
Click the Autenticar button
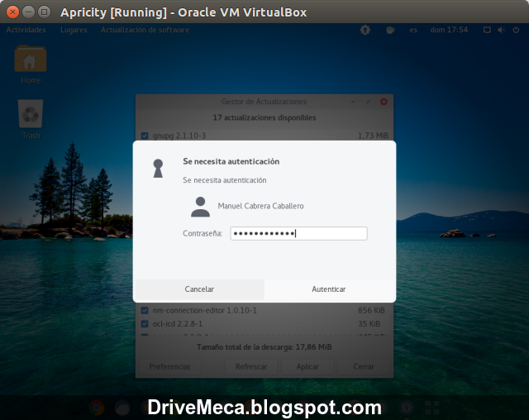coord(329,289)
